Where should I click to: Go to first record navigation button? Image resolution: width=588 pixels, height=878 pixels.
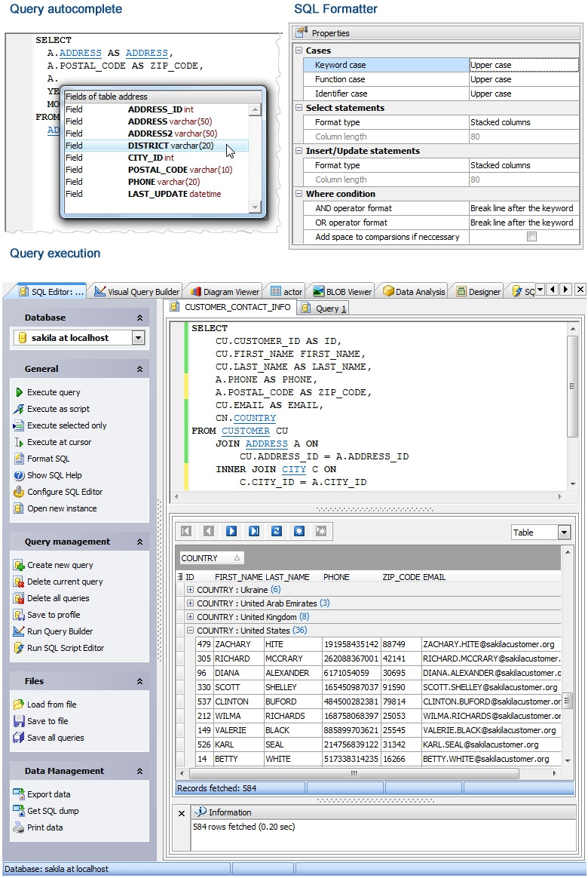186,531
